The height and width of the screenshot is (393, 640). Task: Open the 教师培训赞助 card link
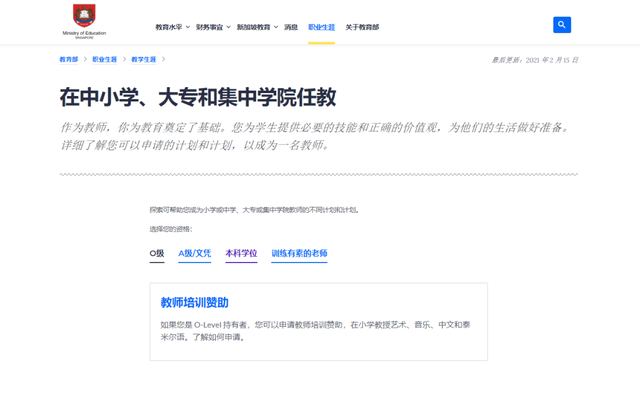click(x=194, y=302)
